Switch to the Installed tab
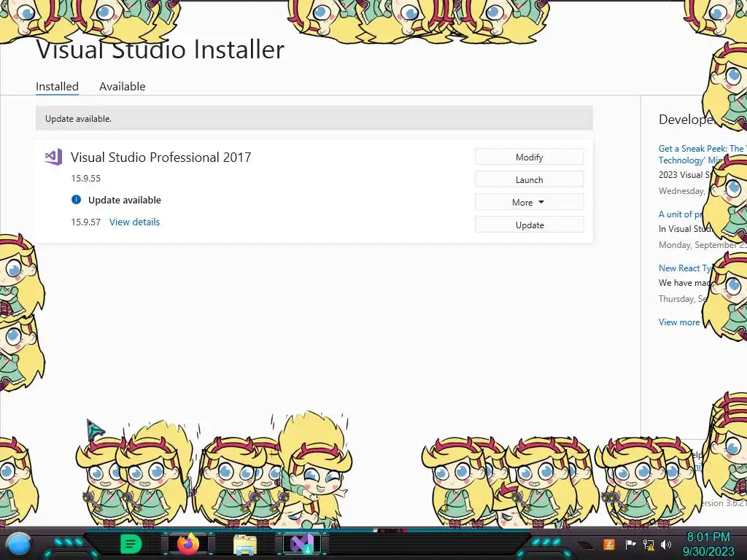The height and width of the screenshot is (560, 747). (x=57, y=87)
